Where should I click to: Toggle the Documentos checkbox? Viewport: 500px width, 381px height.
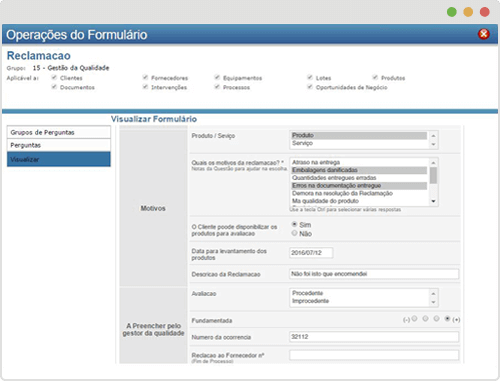pos(54,87)
